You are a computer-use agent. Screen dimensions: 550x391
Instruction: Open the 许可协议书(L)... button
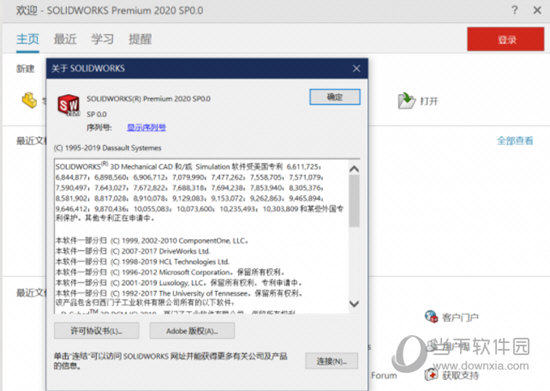tap(96, 331)
